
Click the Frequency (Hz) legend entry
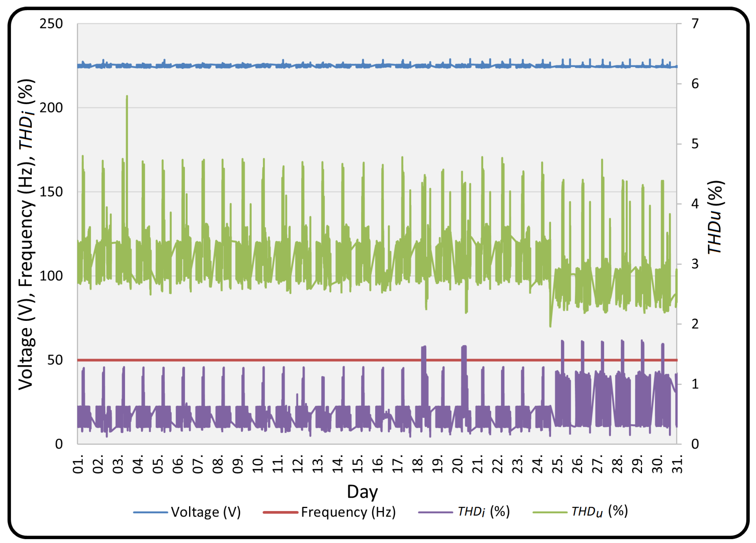tap(348, 512)
